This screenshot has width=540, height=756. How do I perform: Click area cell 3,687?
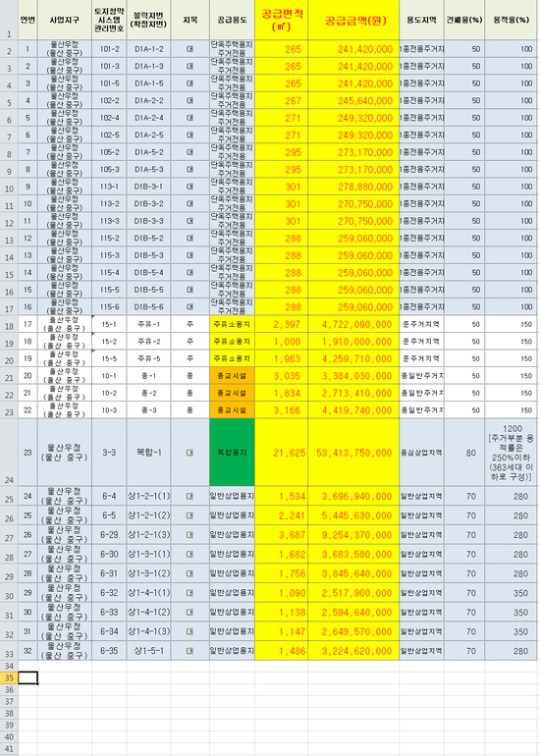tap(282, 535)
